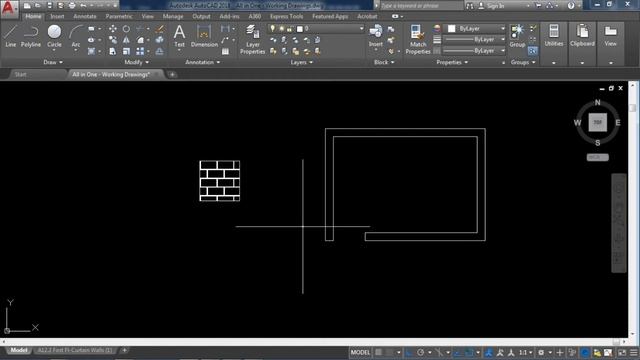
Task: Select the Mirror tool icon
Action: 126,40
